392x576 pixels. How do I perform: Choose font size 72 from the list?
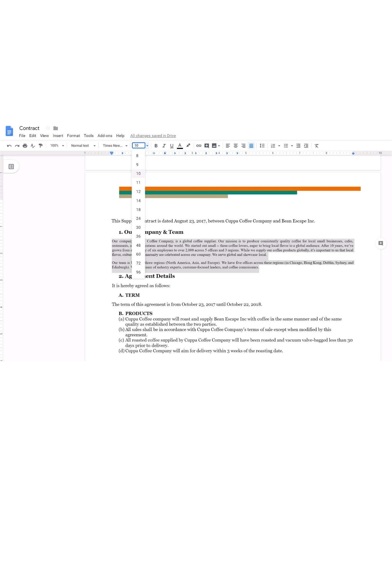[x=138, y=263]
